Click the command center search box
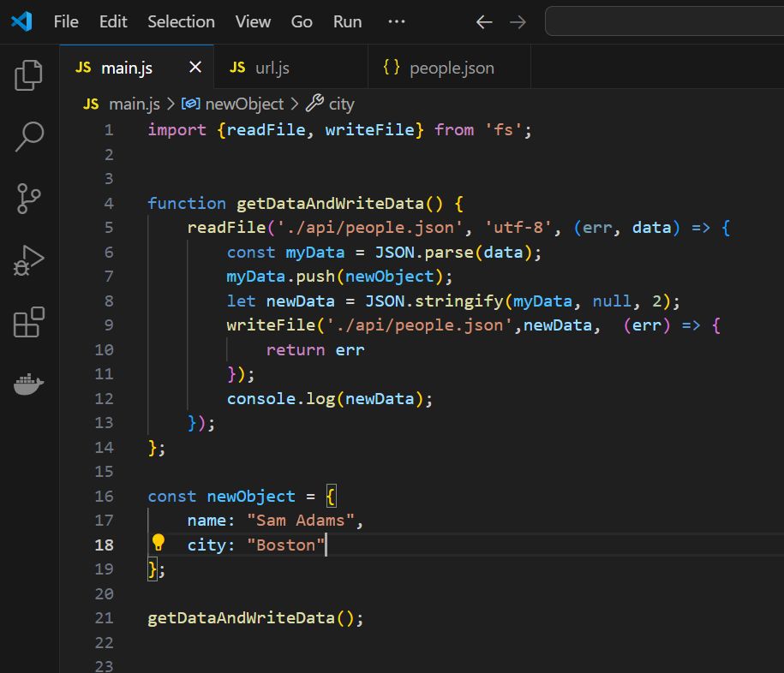Screen dimensions: 784x673 [664, 21]
